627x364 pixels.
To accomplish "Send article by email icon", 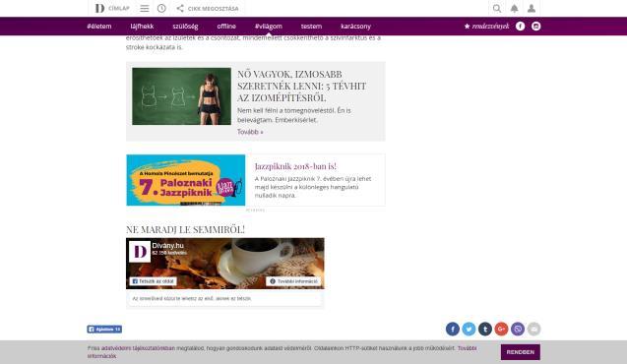I will 533,330.
